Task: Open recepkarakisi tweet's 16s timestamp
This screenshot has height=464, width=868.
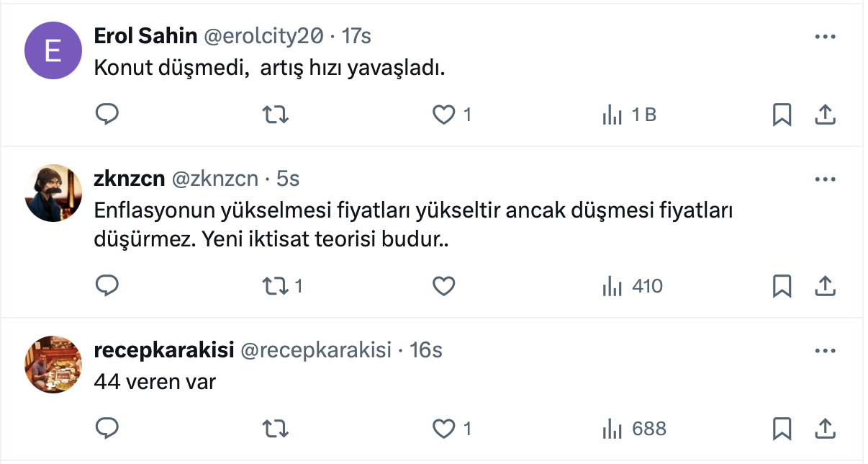Action: coord(425,351)
